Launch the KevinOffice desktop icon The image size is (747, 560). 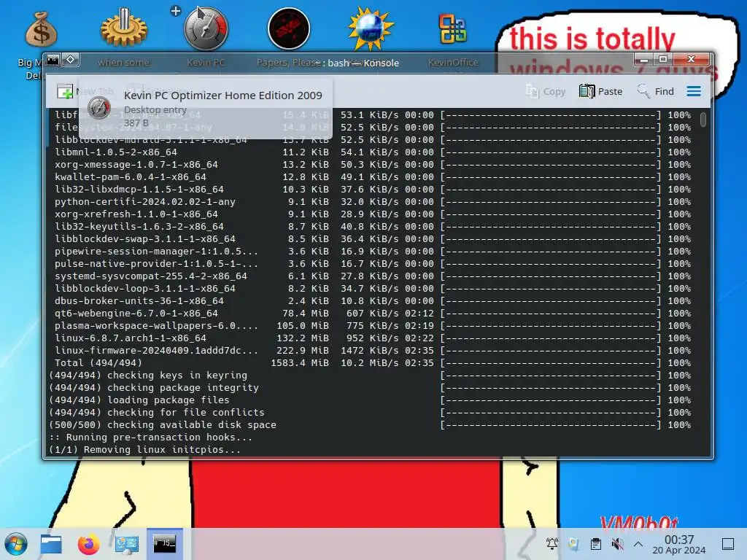(x=452, y=28)
